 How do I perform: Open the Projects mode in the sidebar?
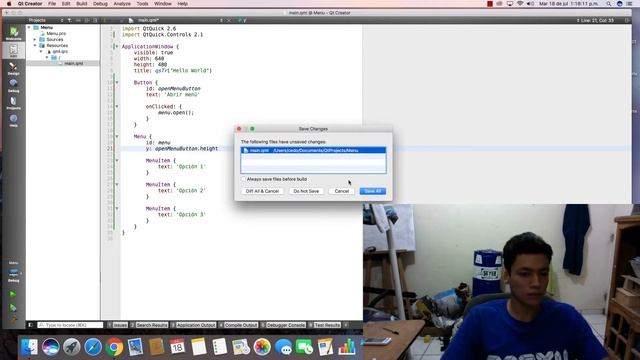(13, 103)
